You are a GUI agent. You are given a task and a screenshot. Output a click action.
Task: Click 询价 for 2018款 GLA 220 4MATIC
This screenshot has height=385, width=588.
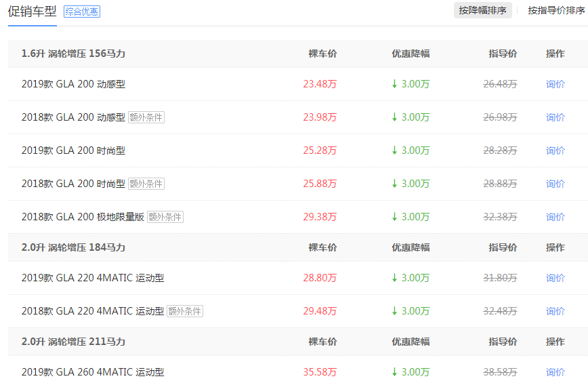tap(555, 311)
